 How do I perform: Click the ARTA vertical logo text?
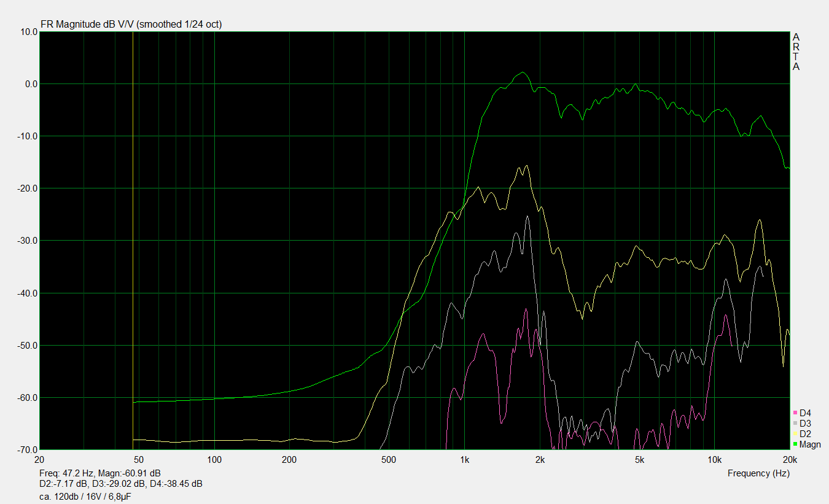point(796,52)
